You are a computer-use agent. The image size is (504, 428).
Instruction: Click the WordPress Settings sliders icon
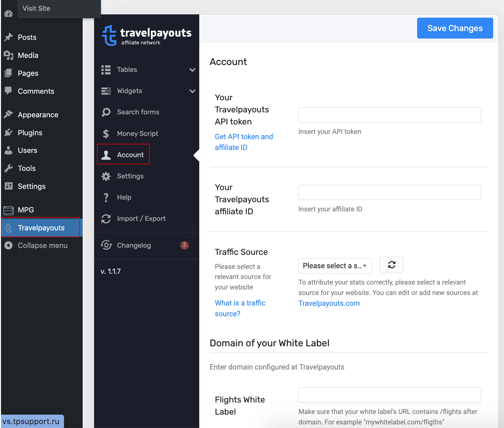(8, 186)
